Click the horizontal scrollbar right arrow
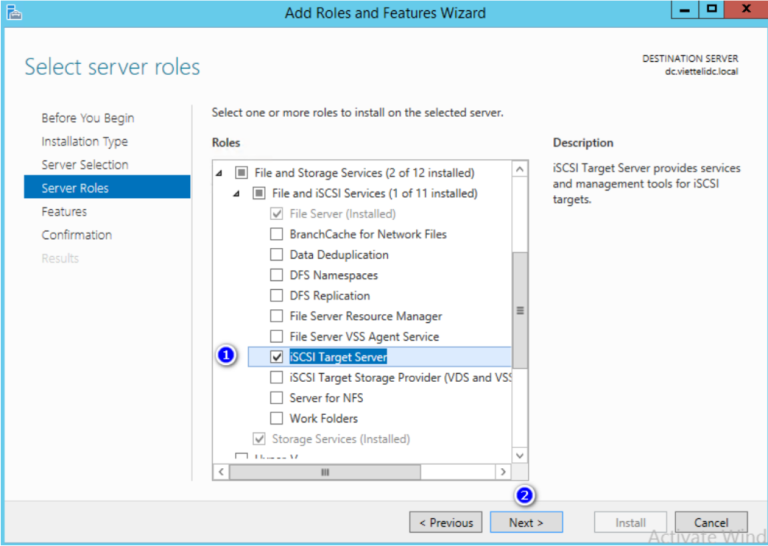The height and width of the screenshot is (546, 768). click(x=503, y=472)
